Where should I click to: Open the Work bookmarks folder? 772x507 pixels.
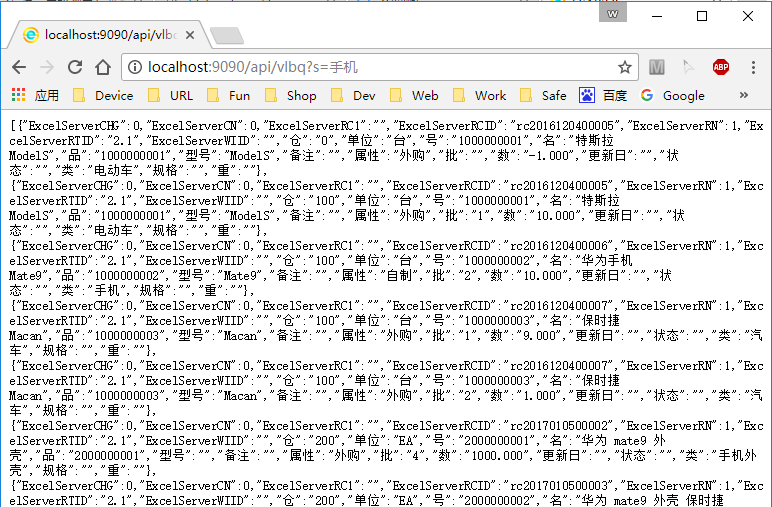pos(479,95)
